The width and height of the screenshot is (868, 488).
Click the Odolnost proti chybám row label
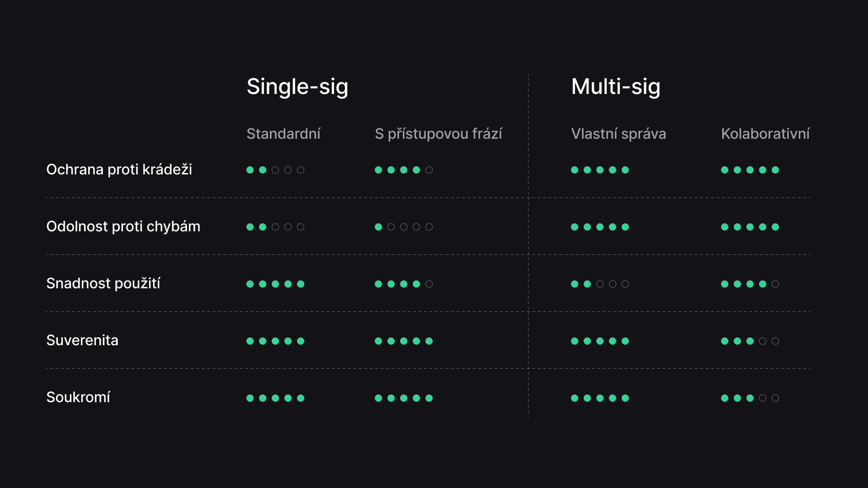[x=123, y=226]
